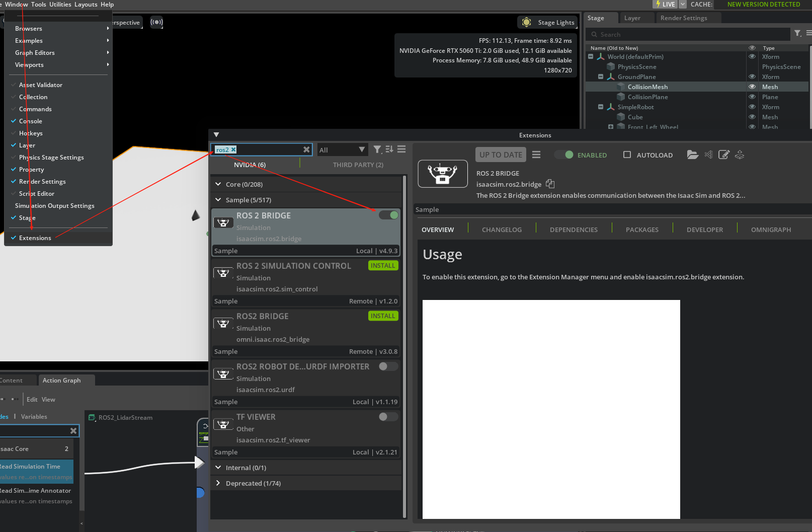Click the TF Viewer extension robot icon
The width and height of the screenshot is (812, 532).
(223, 424)
